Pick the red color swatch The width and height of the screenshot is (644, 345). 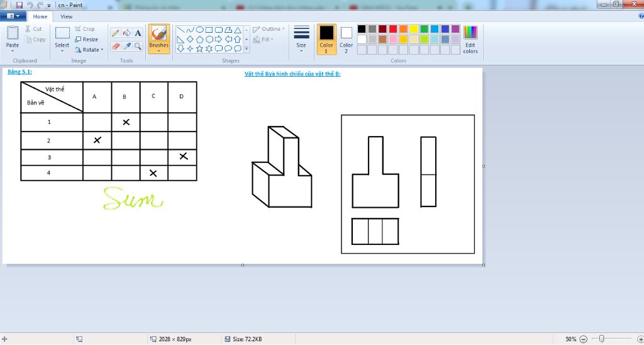click(x=393, y=29)
